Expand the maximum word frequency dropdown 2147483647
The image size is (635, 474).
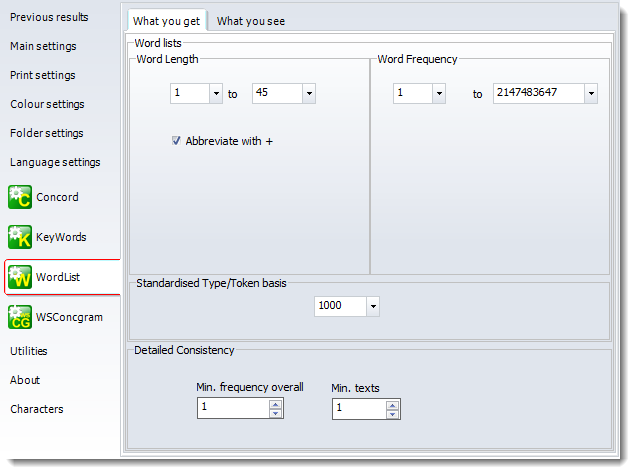pos(590,94)
